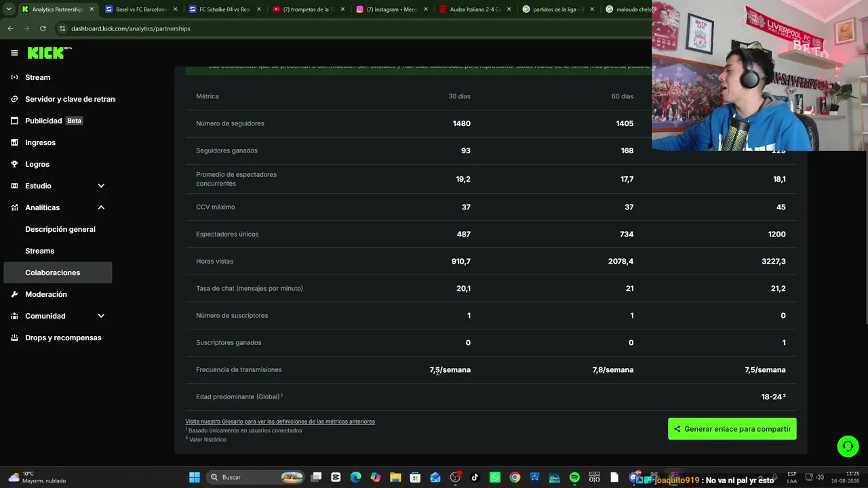This screenshot has width=868, height=488.
Task: Open the Glosario link below the table
Action: pos(280,422)
